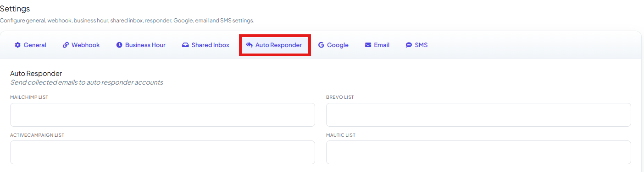
Task: Click the envelope icon beside Email
Action: click(368, 45)
